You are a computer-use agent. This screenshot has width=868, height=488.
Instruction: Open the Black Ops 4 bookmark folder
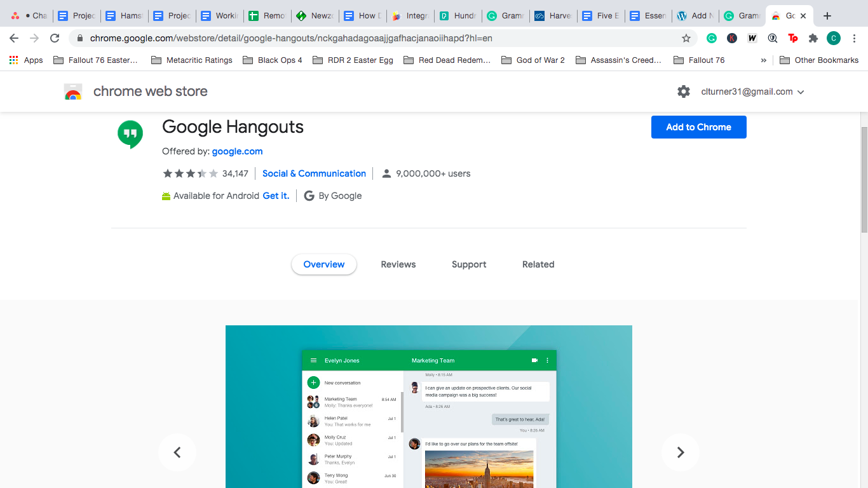tap(273, 60)
